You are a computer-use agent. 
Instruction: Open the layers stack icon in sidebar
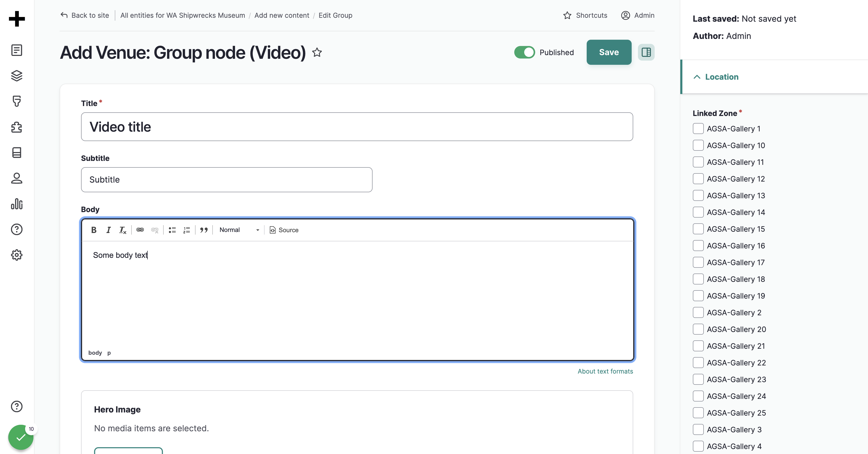click(x=17, y=76)
